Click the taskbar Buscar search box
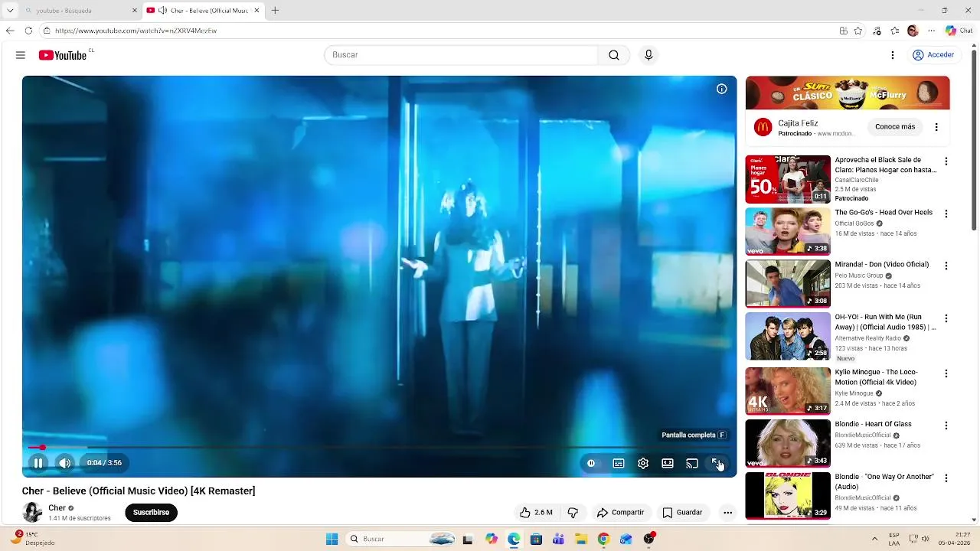The height and width of the screenshot is (551, 980). 401,539
